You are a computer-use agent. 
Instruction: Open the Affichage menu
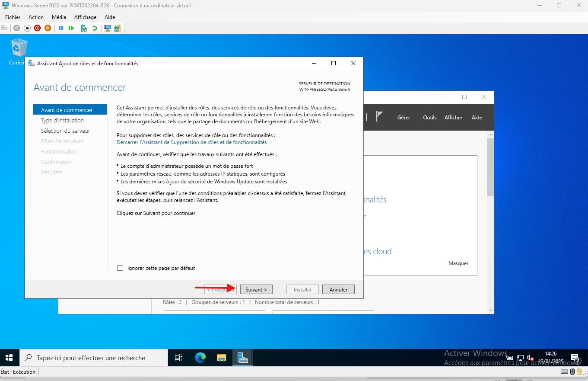pos(86,17)
